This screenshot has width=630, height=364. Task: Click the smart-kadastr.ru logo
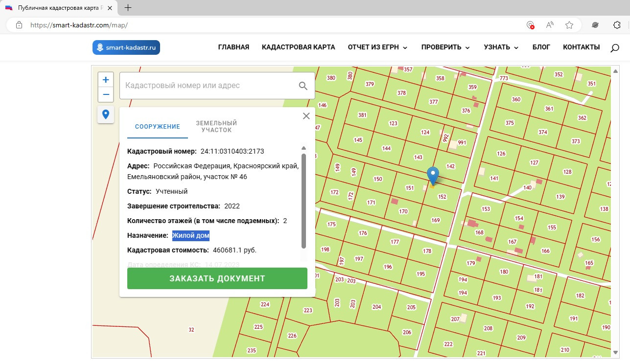(126, 47)
